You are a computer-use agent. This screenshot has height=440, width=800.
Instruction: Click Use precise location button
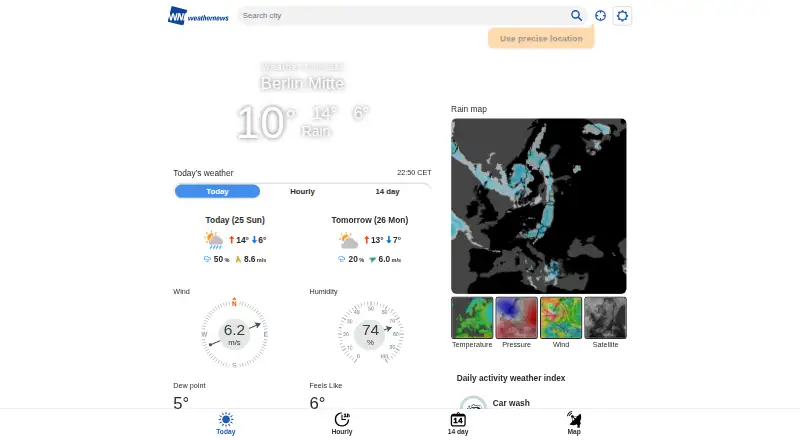click(x=541, y=38)
